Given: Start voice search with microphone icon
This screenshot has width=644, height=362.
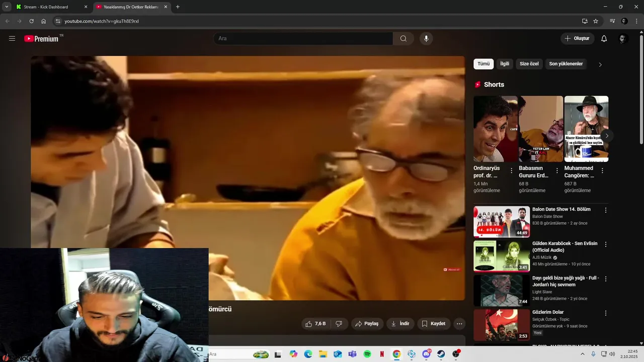Looking at the screenshot, I should click(426, 39).
